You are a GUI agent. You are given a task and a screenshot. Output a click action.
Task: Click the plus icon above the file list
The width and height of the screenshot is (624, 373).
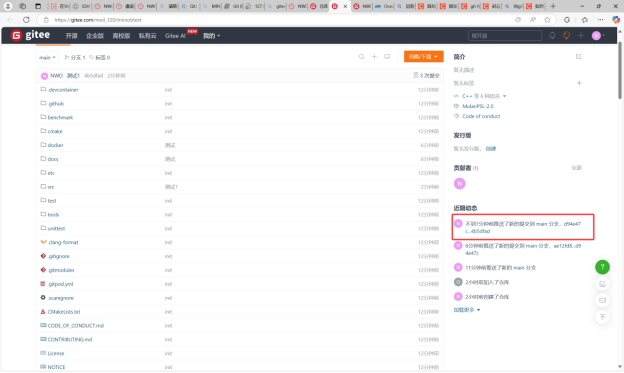(374, 57)
